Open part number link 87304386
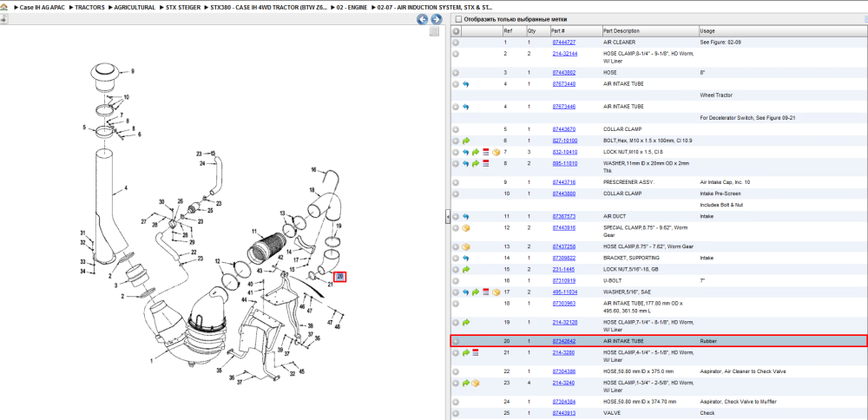This screenshot has width=868, height=420. [x=564, y=371]
